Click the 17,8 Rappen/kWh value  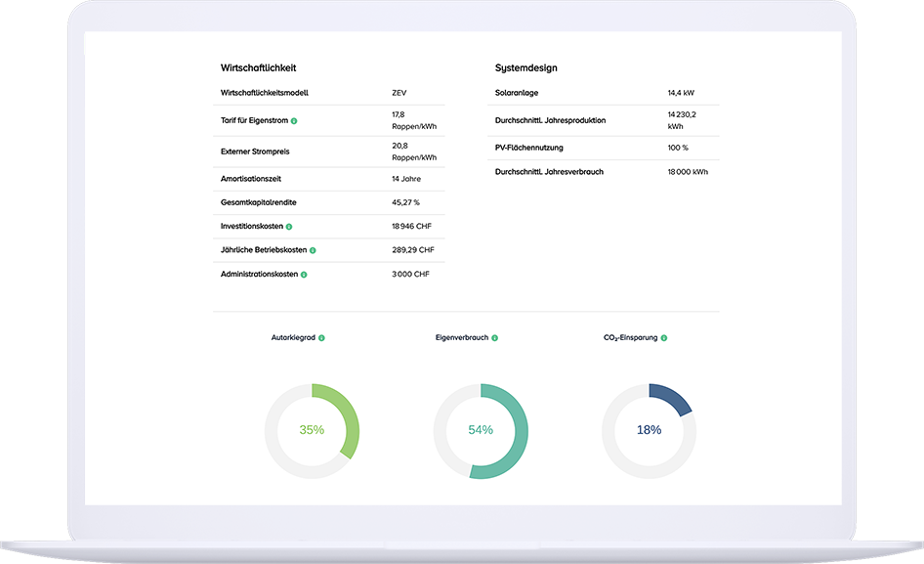tap(414, 120)
